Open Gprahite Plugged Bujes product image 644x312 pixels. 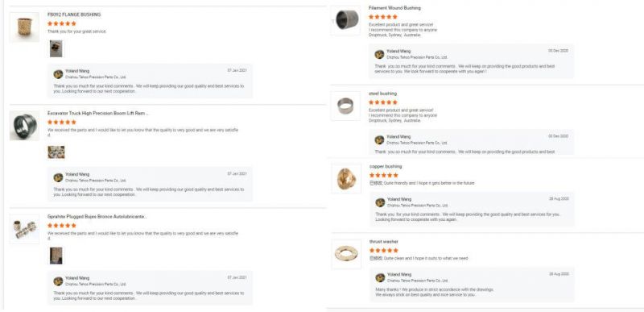click(25, 229)
